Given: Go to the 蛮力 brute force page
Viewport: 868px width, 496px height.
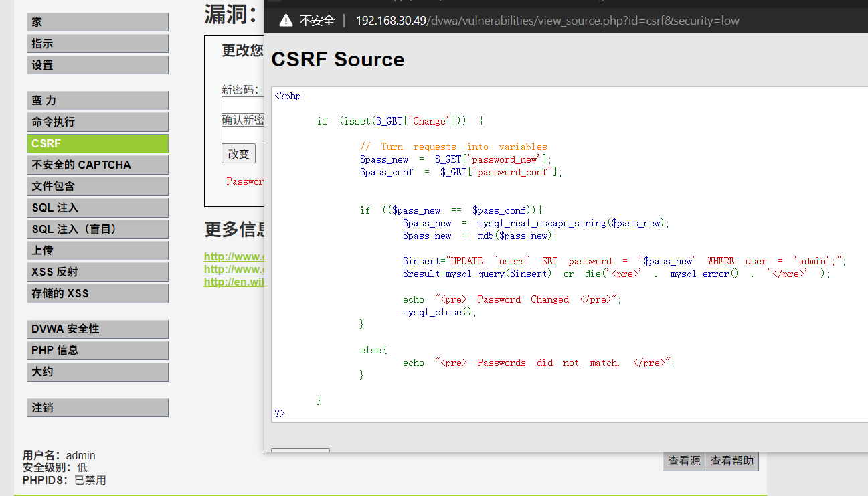Looking at the screenshot, I should click(x=98, y=101).
